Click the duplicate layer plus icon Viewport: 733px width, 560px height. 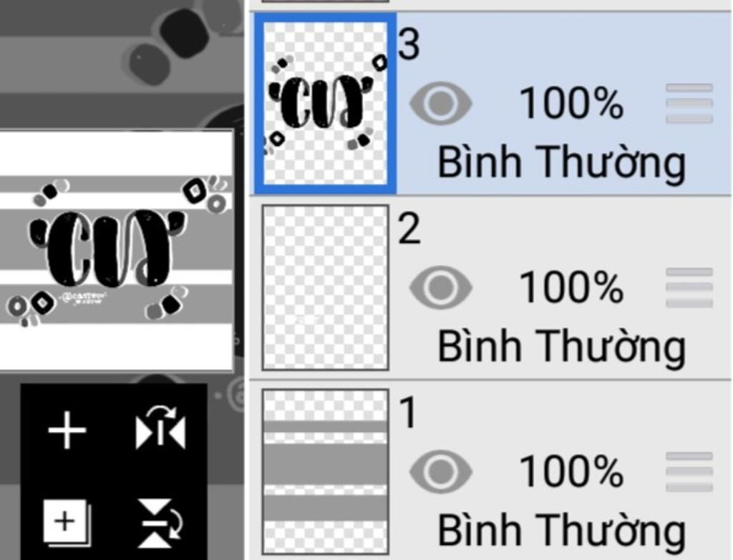click(x=67, y=523)
